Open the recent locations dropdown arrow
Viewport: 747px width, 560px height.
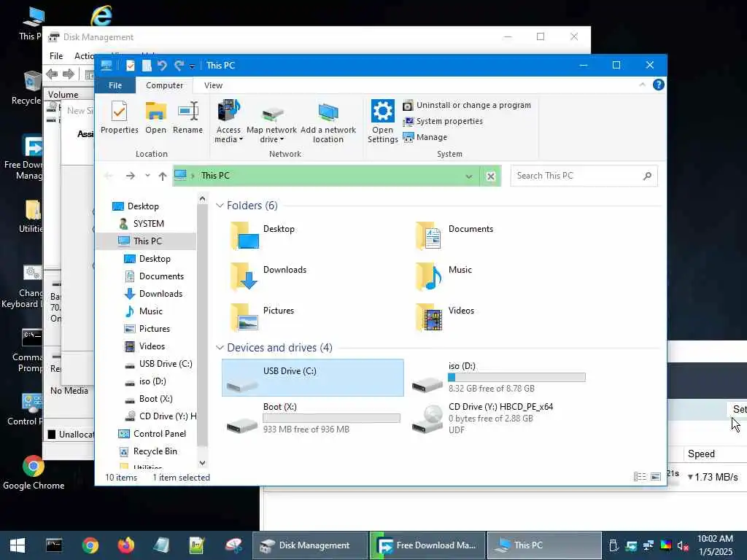(x=147, y=175)
